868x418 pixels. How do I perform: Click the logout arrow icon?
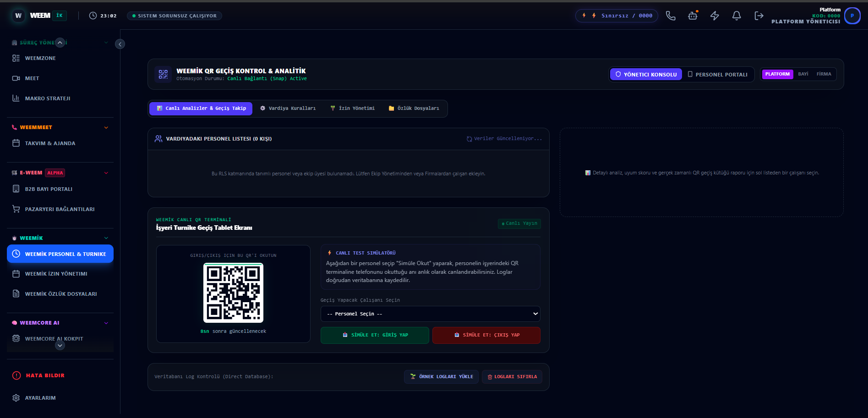[x=759, y=16]
